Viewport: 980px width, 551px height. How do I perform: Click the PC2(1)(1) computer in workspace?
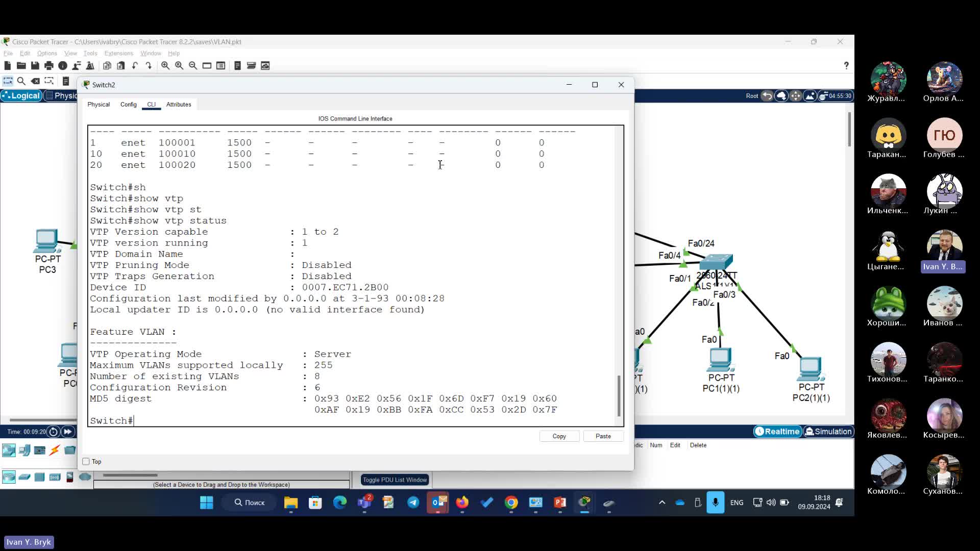811,369
